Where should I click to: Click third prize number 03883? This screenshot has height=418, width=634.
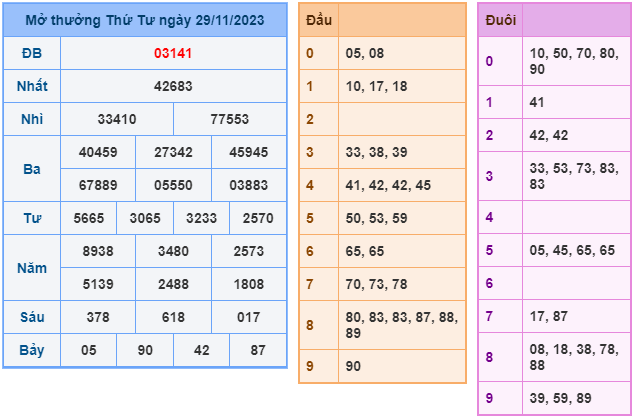pos(249,185)
